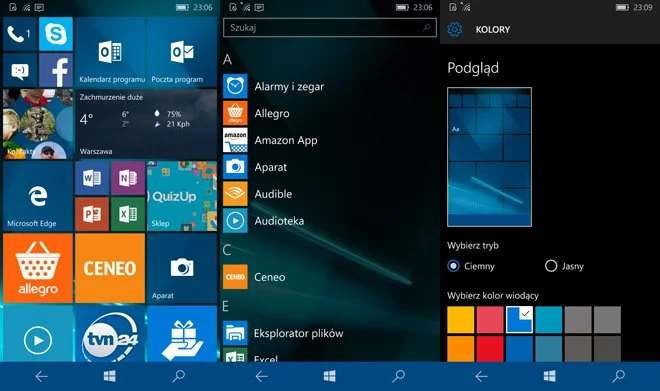Tap Search on app list navbar
This screenshot has height=391, width=660.
click(398, 376)
